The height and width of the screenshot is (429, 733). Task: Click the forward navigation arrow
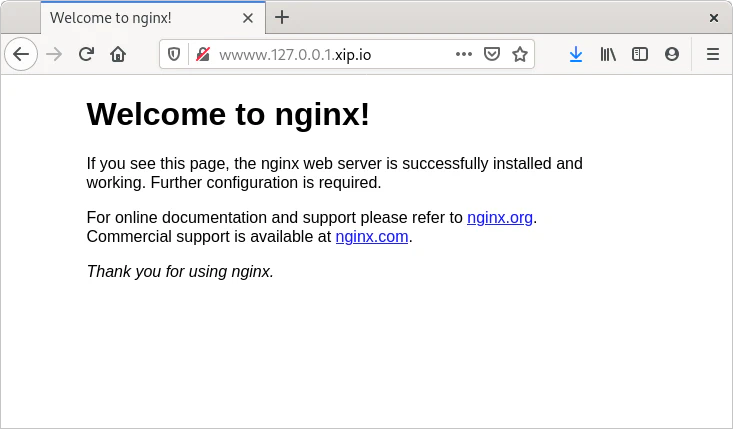(54, 55)
